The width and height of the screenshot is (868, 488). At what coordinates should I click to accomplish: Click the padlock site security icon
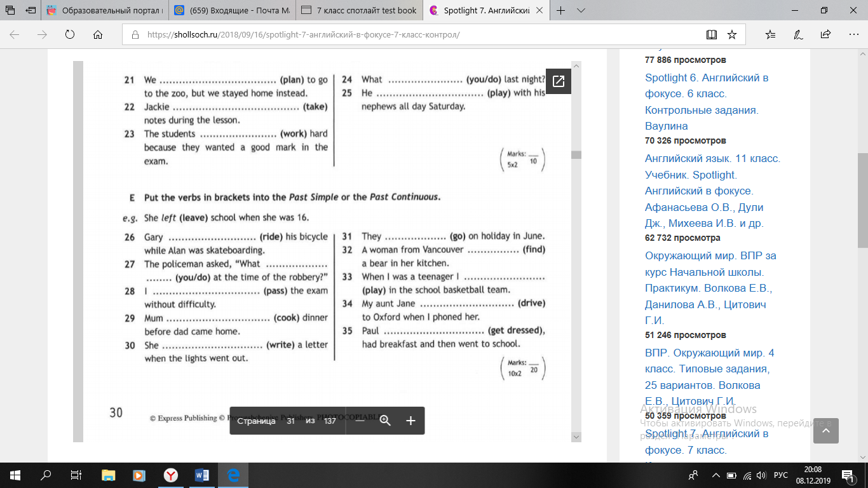click(x=135, y=35)
